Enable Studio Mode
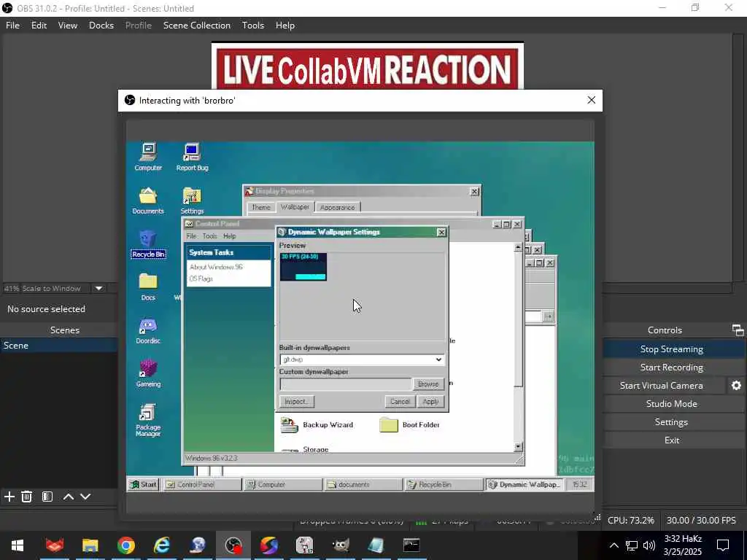Screen dimensions: 747x560 click(672, 403)
